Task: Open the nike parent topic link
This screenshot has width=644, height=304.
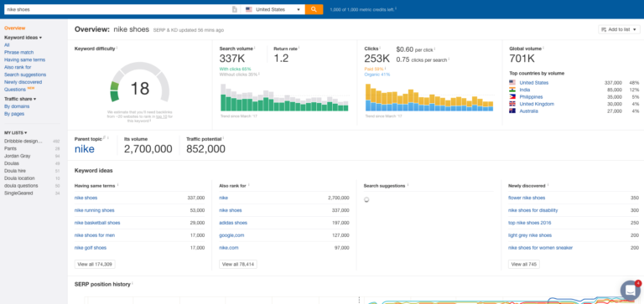Action: pos(84,149)
